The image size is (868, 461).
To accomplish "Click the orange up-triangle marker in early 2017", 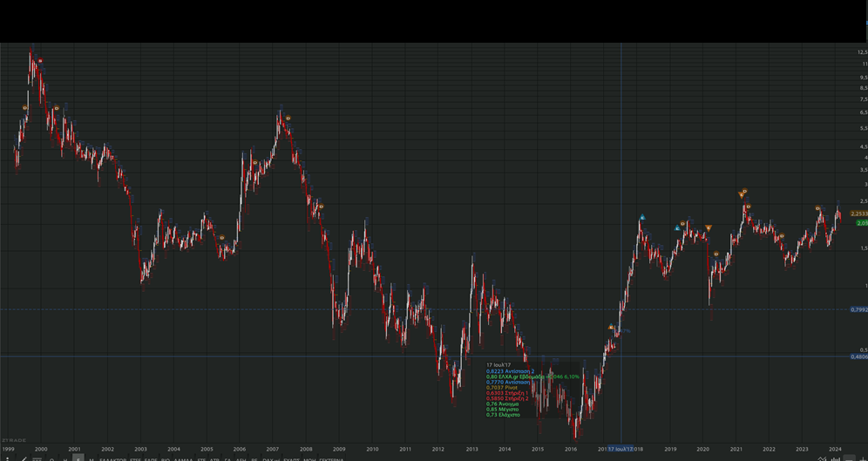I will pos(611,327).
